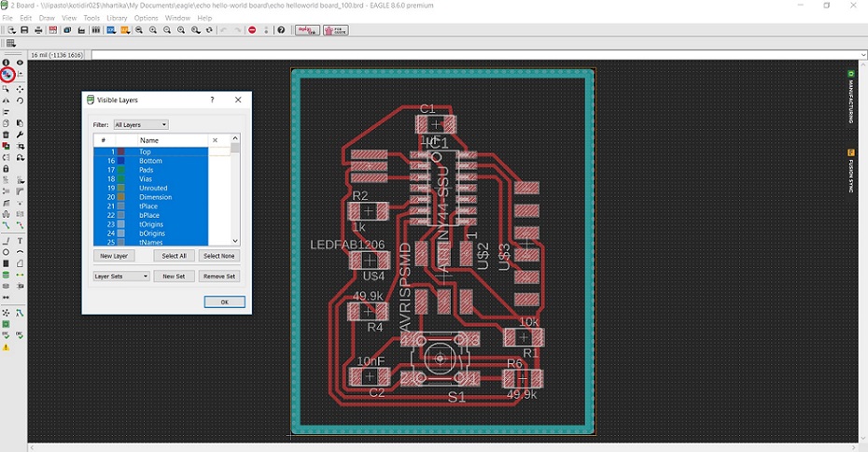Click the yellow warning Errors icon
This screenshot has height=452, width=868.
pos(7,347)
